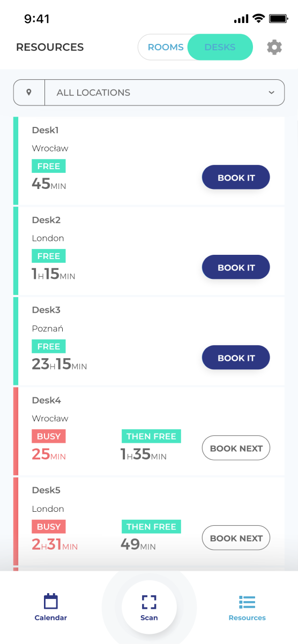Select the Resources list icon
298x644 pixels.
247,602
